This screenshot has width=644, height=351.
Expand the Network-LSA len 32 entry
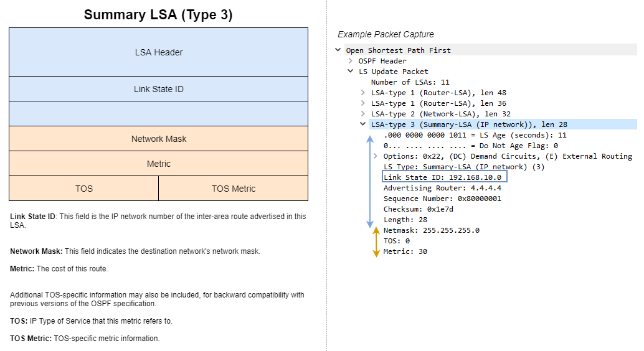[x=362, y=114]
